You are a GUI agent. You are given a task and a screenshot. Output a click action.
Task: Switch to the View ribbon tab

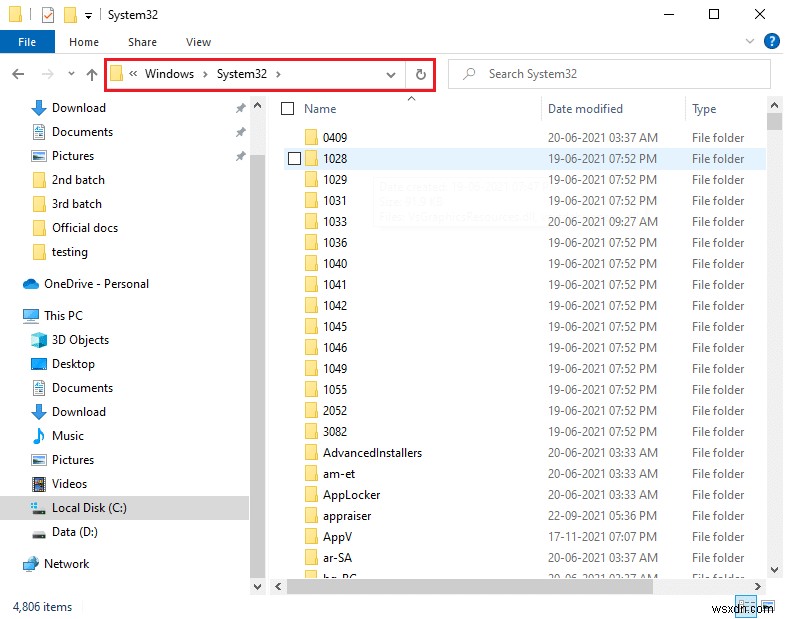pos(198,42)
